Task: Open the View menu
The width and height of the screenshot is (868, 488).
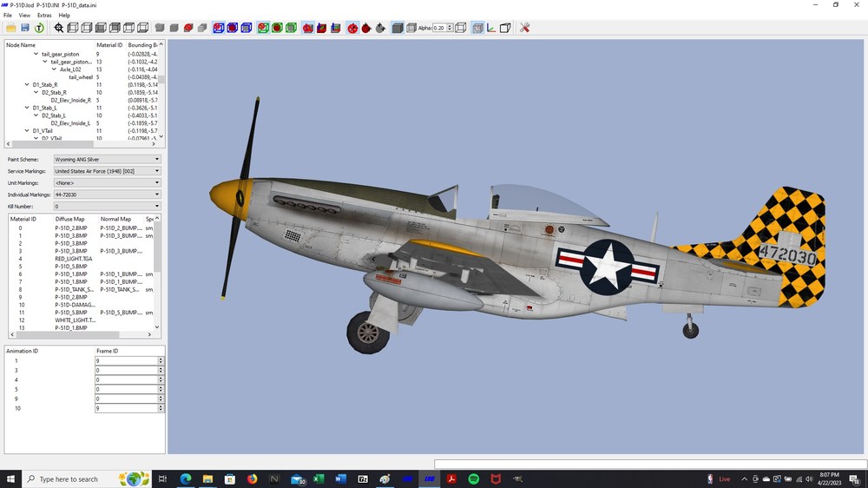Action: point(24,16)
